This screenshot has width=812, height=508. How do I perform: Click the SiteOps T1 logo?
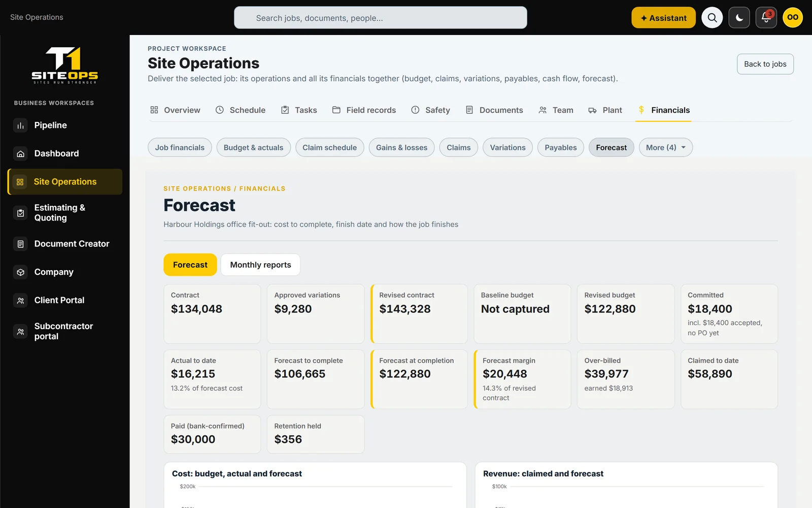tap(65, 65)
